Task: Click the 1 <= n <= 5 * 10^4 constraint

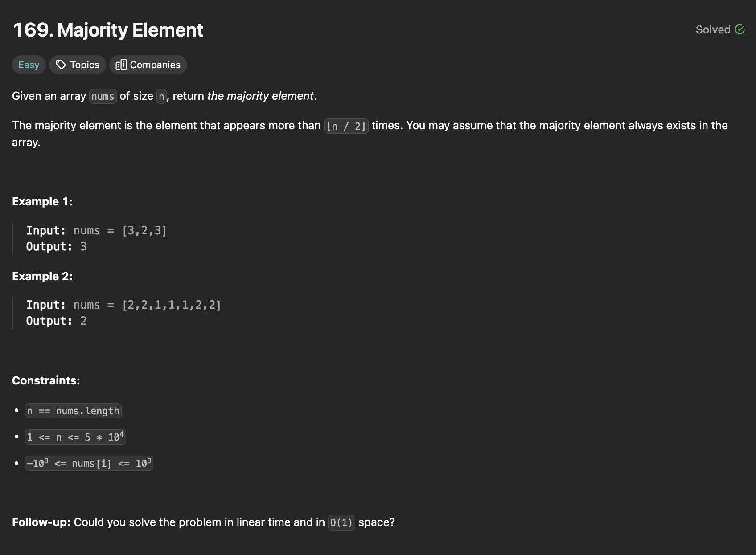Action: coord(75,437)
